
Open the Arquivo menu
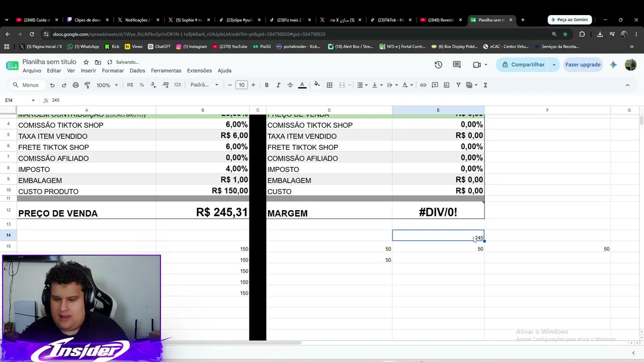click(x=32, y=70)
